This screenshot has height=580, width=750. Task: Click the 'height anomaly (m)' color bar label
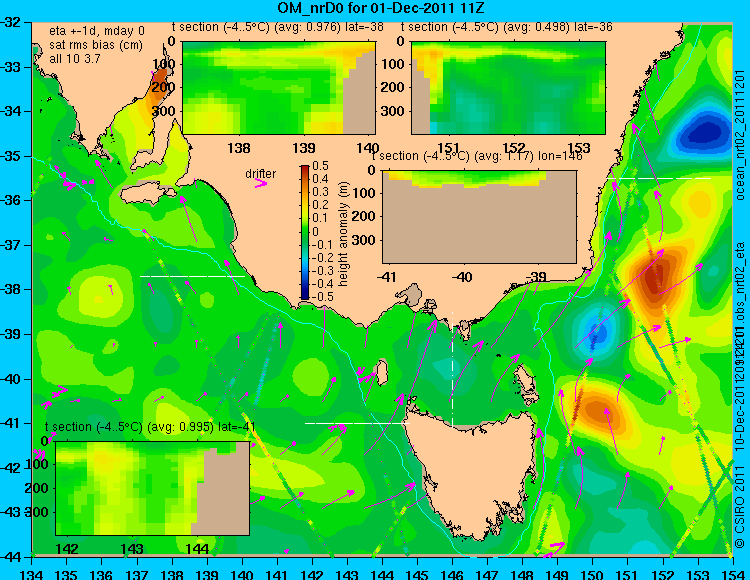(x=343, y=234)
